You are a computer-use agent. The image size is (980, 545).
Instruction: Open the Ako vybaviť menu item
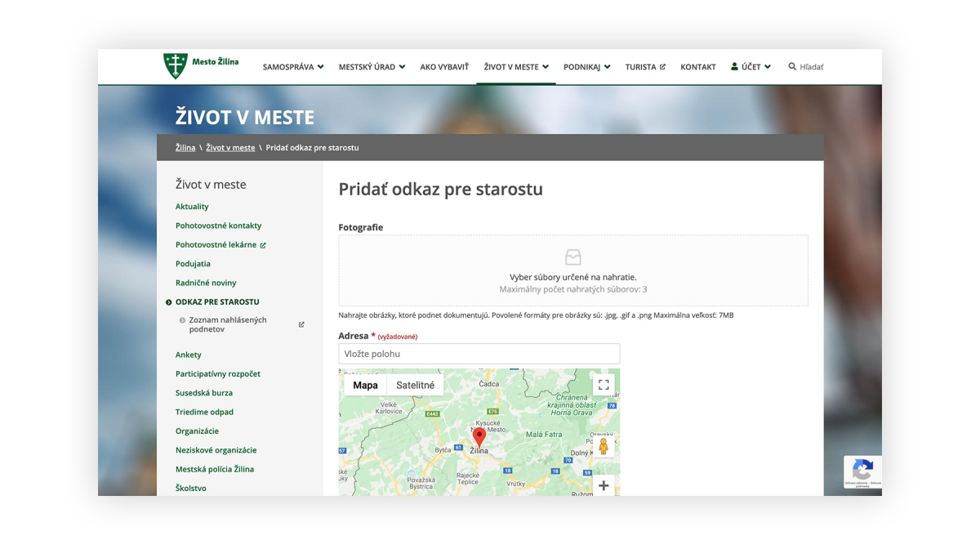pyautogui.click(x=444, y=67)
